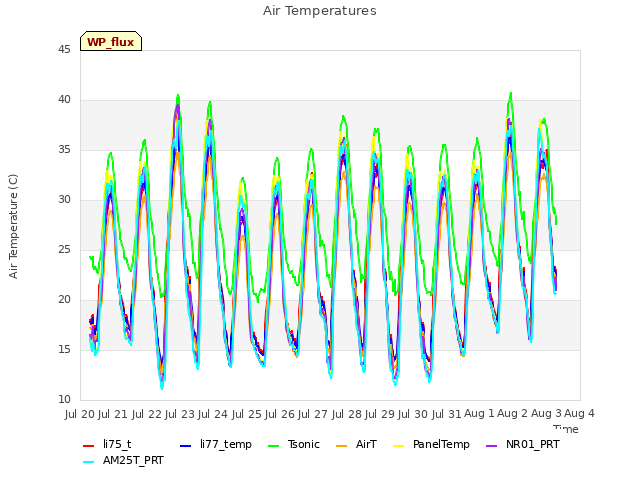Select the Tsonic legend label
Screen dimensions: 640x480
click(x=304, y=444)
